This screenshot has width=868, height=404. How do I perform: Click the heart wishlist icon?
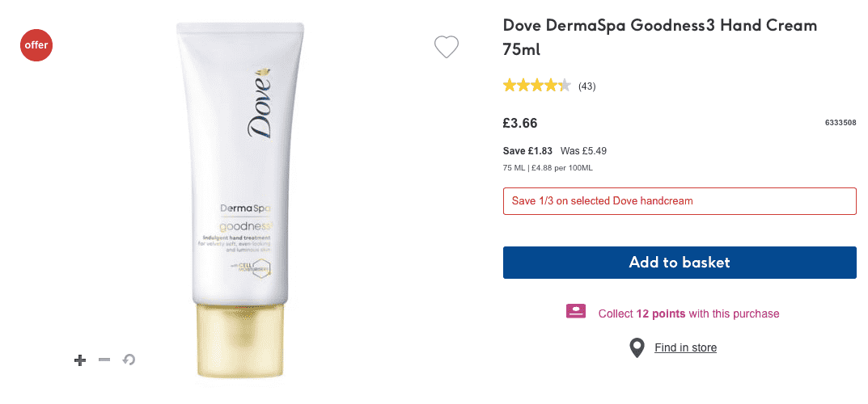(x=447, y=47)
